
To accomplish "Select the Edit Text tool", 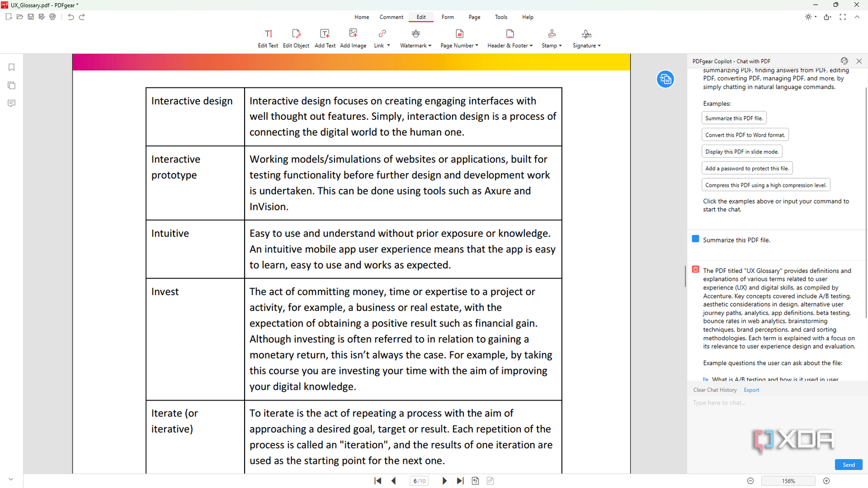I will pos(268,38).
